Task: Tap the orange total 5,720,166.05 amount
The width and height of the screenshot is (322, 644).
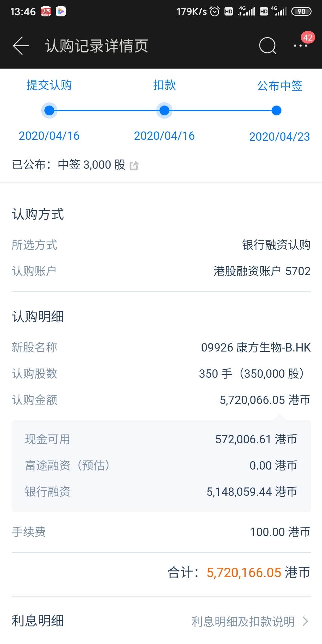Action: (x=244, y=573)
